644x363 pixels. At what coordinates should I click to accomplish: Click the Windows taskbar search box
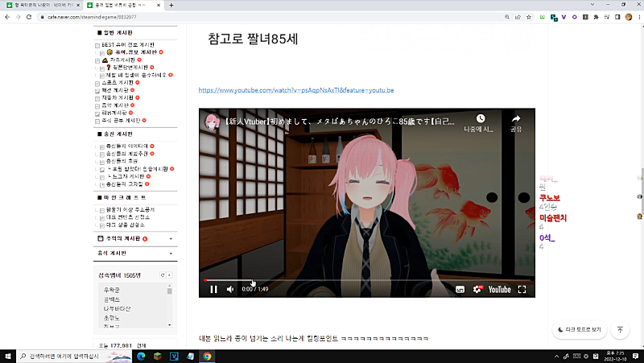coord(74,356)
